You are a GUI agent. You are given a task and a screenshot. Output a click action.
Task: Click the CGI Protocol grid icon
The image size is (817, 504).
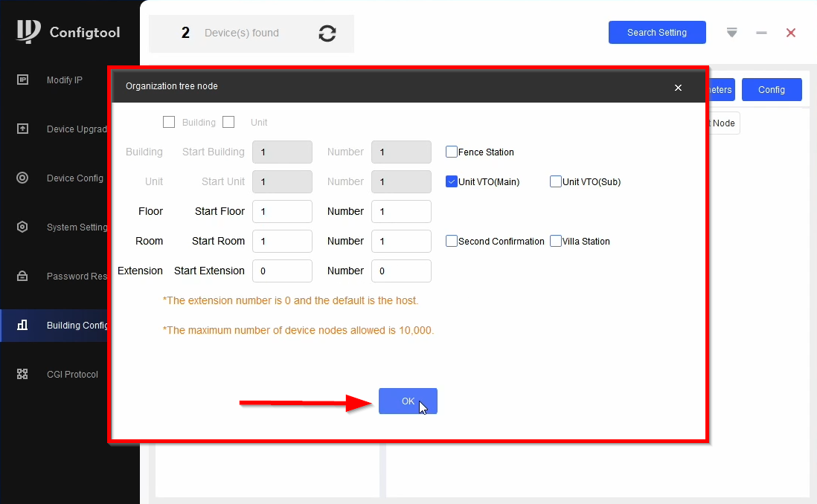tap(22, 374)
